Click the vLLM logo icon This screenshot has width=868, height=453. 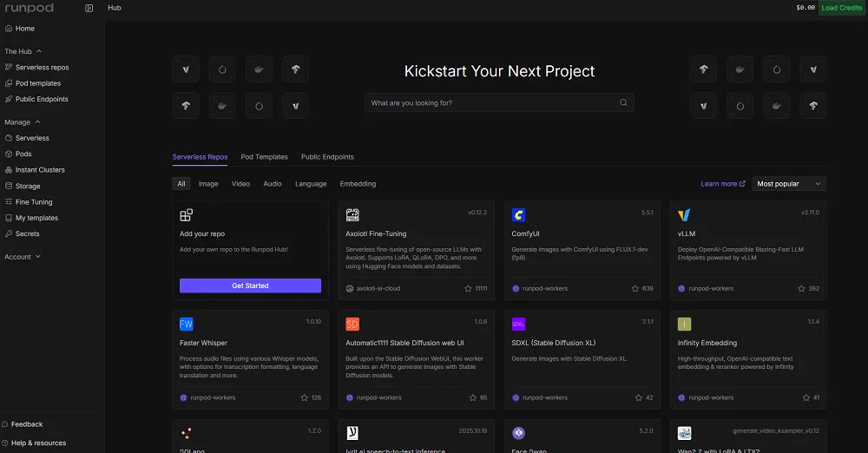click(684, 214)
